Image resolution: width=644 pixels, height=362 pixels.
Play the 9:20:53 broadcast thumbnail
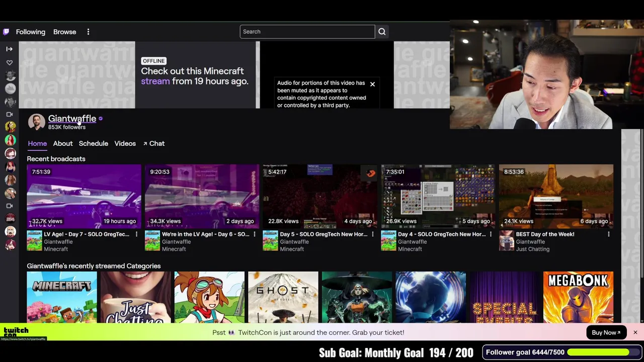202,196
